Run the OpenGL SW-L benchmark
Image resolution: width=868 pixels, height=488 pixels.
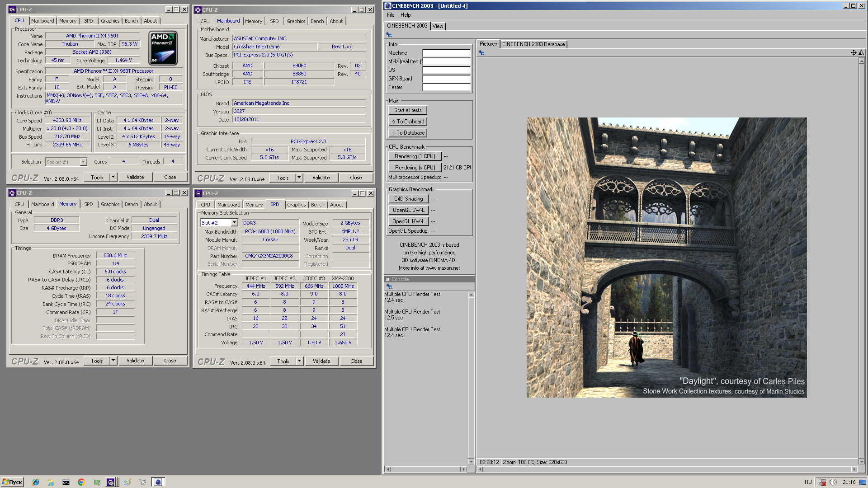tap(409, 210)
